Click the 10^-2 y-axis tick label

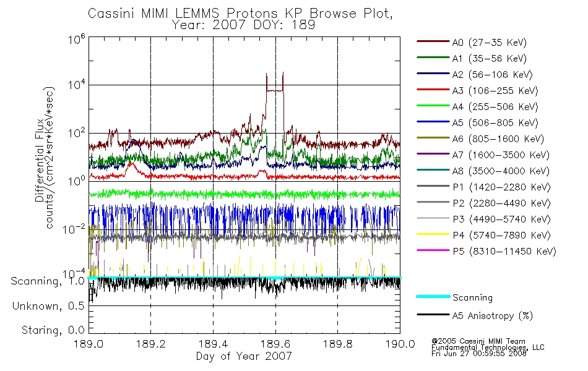click(x=74, y=229)
